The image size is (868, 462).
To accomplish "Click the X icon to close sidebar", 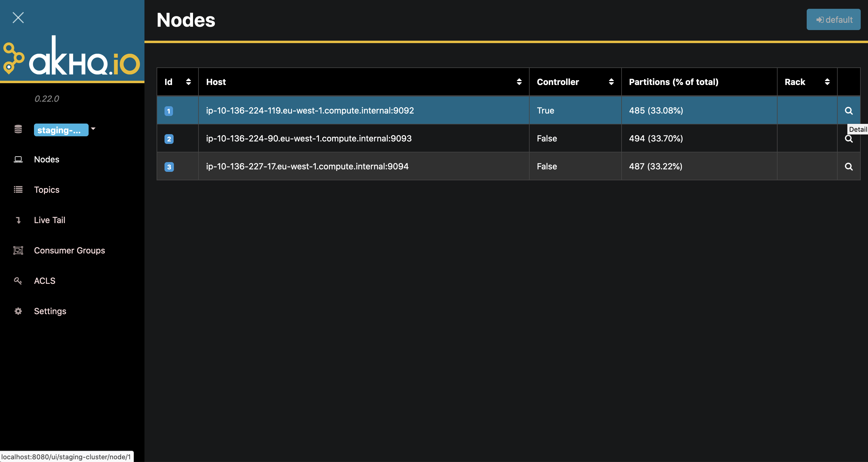I will click(18, 18).
